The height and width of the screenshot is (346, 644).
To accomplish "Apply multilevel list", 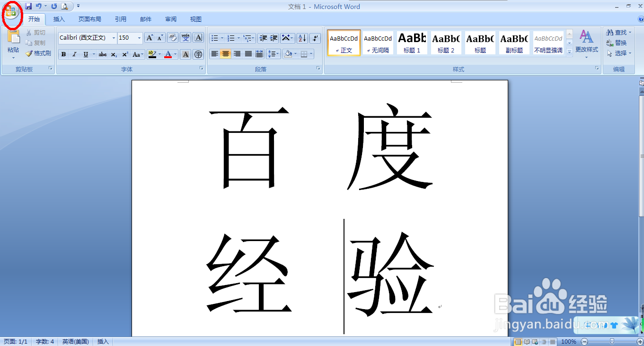I will coord(247,38).
